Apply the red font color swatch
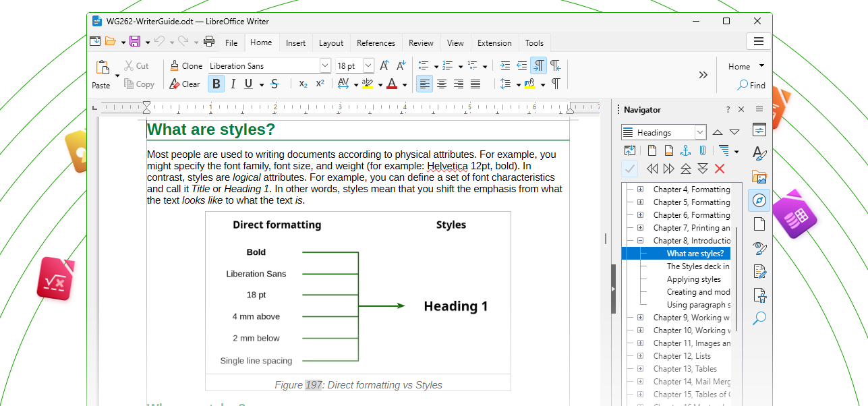The width and height of the screenshot is (868, 406). [x=392, y=84]
